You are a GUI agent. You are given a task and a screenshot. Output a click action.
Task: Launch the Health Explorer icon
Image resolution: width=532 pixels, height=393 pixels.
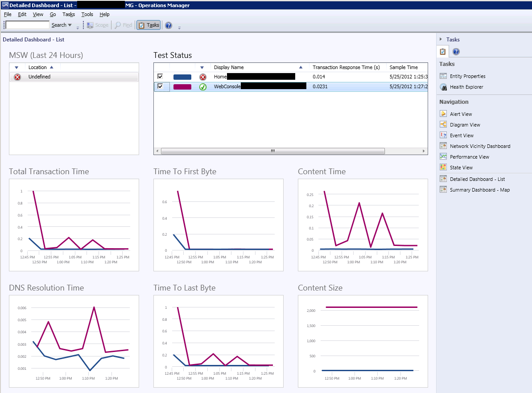[443, 87]
